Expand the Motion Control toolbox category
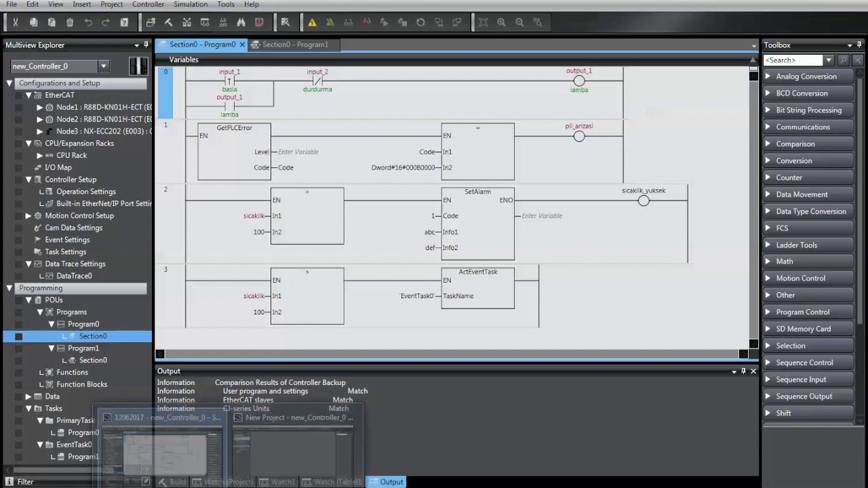The height and width of the screenshot is (488, 868). click(768, 278)
